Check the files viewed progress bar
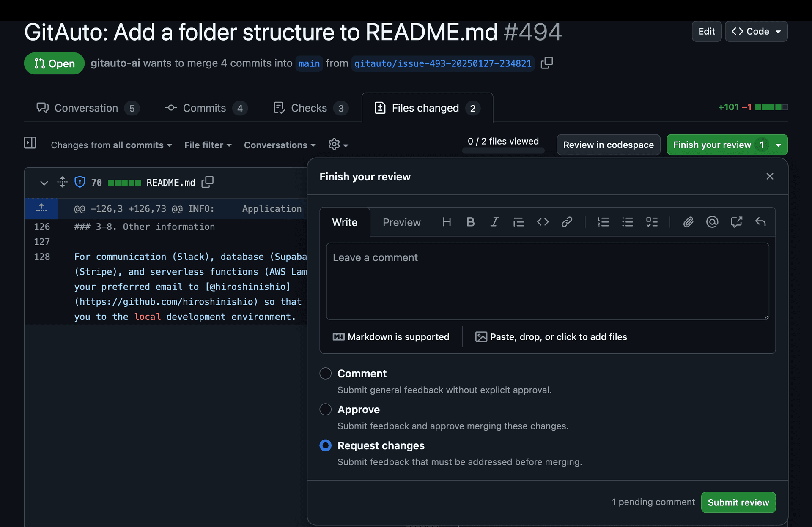Image resolution: width=812 pixels, height=527 pixels. click(x=503, y=151)
